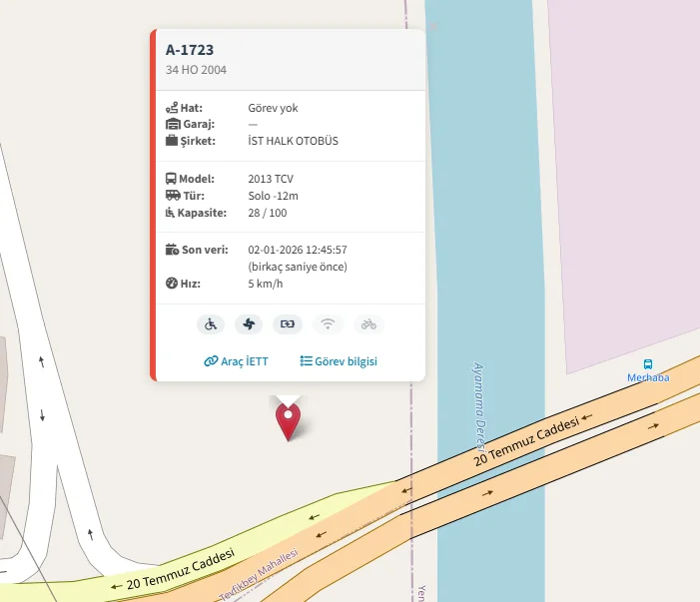700x602 pixels.
Task: Click the red bus location marker
Action: click(x=288, y=421)
